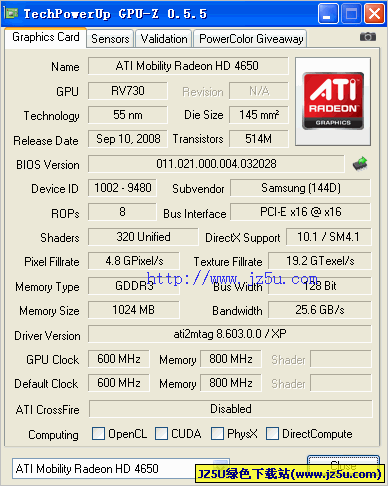Click the Subvendor field Samsung (144D)
Viewport: 388px width, 486px height.
(300, 188)
